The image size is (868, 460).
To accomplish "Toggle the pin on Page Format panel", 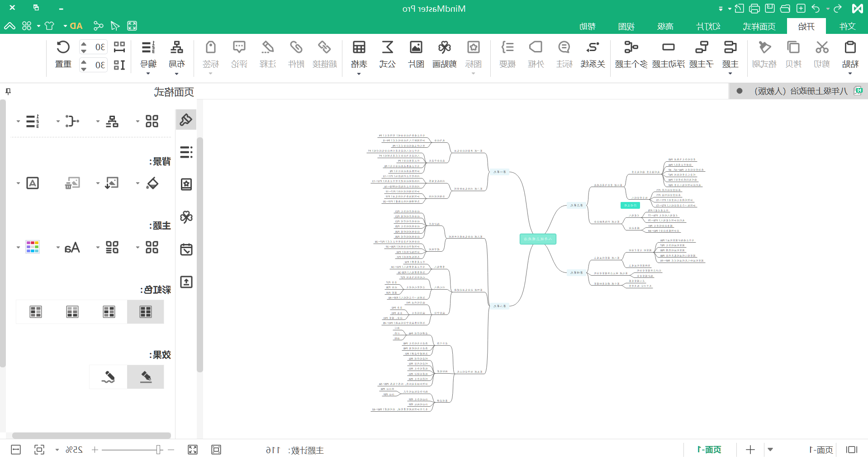I will 8,92.
